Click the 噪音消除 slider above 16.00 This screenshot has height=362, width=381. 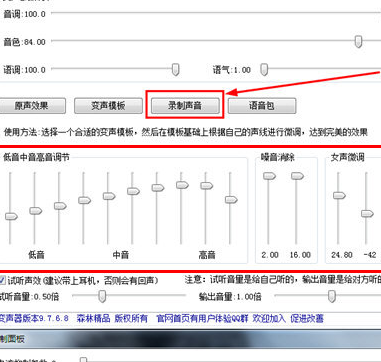point(297,176)
